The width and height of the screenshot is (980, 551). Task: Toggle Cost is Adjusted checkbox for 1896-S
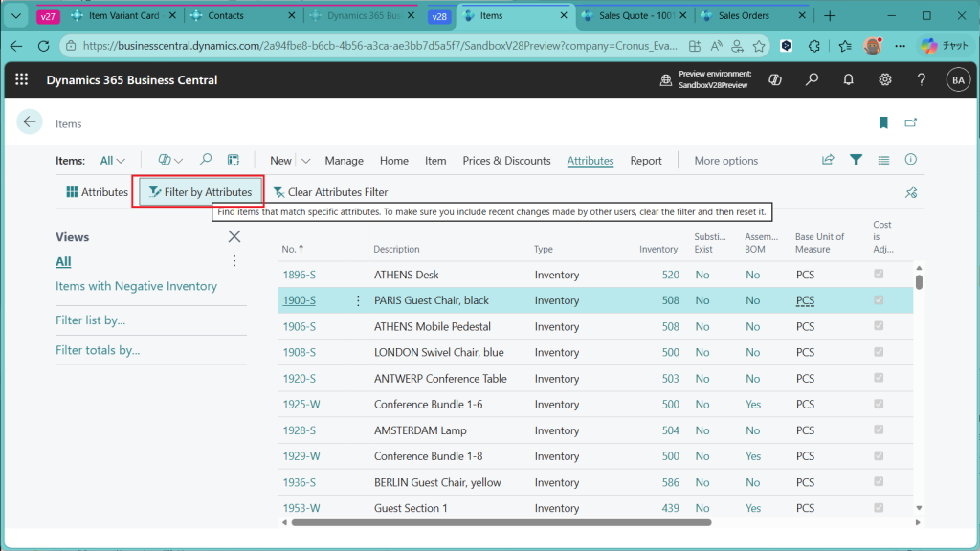pos(880,275)
